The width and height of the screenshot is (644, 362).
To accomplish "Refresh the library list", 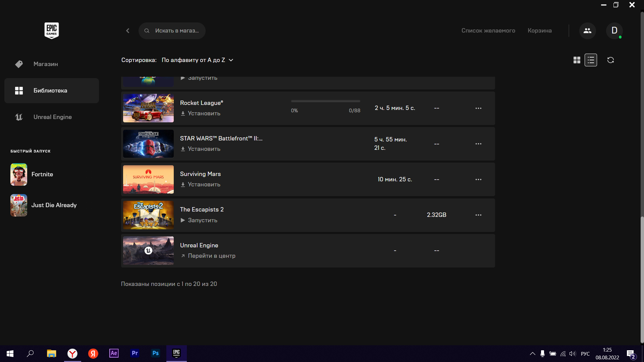I will tap(610, 60).
